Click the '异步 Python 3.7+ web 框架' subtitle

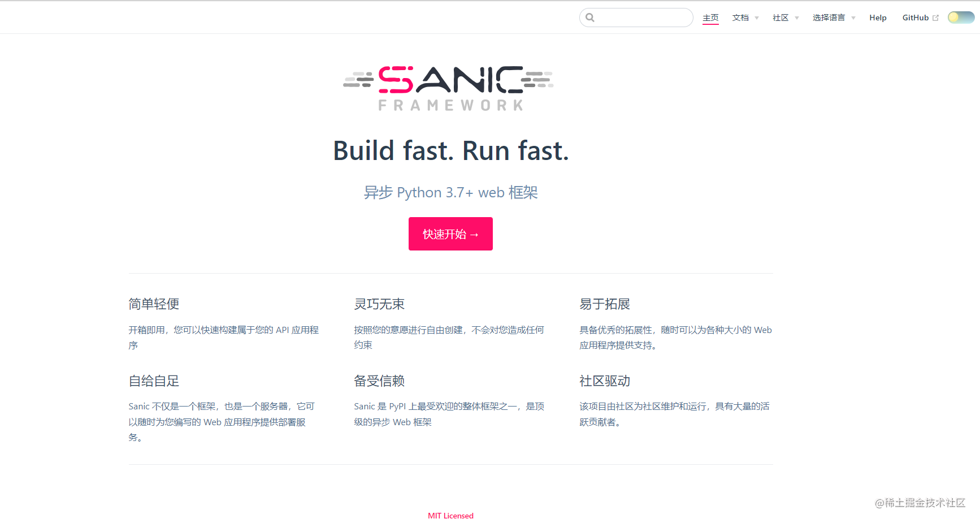(450, 192)
